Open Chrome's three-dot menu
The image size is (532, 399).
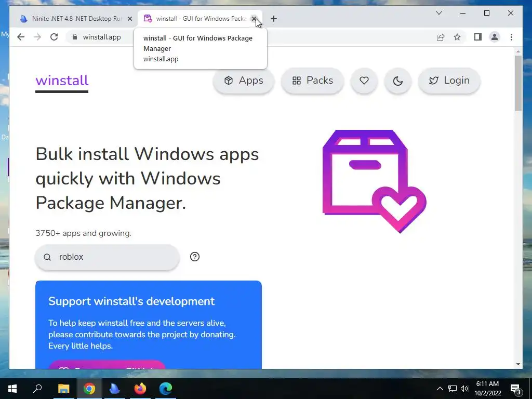pyautogui.click(x=511, y=37)
